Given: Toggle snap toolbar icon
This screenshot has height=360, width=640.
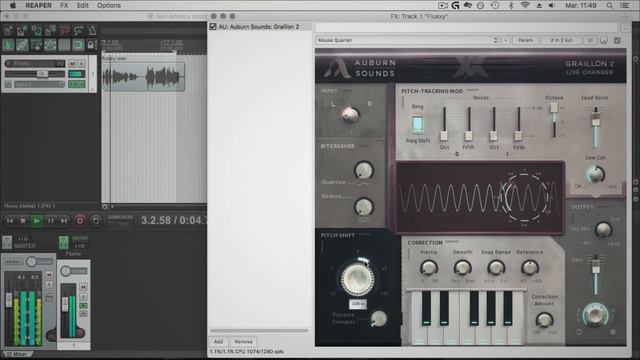Looking at the screenshot, I should click(x=78, y=44).
